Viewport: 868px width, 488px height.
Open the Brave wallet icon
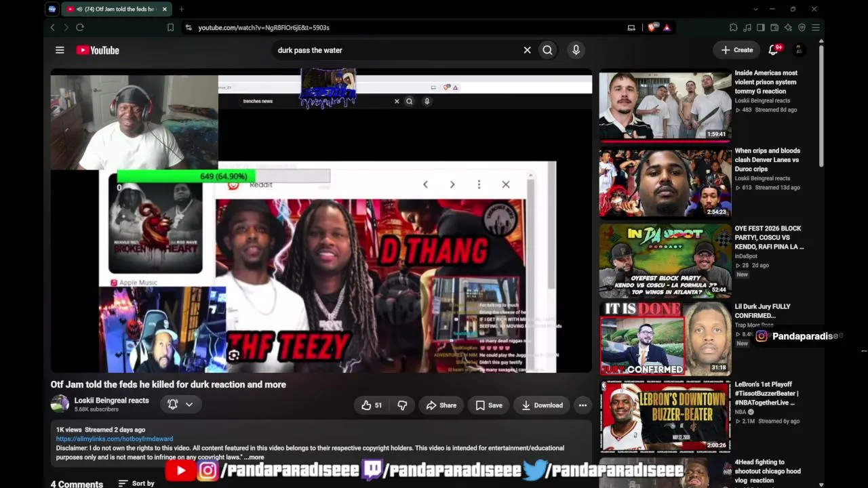click(774, 28)
